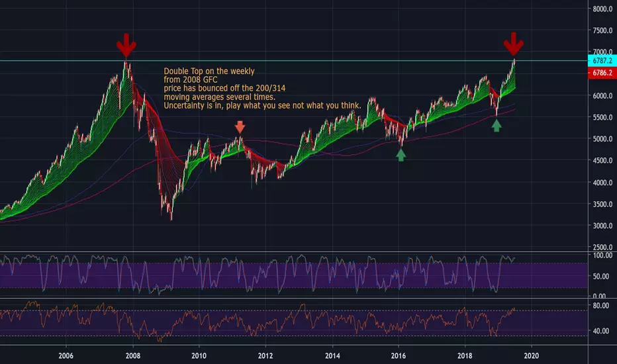This screenshot has width=617, height=364.
Task: Click the 2014 time axis label
Action: 332,356
